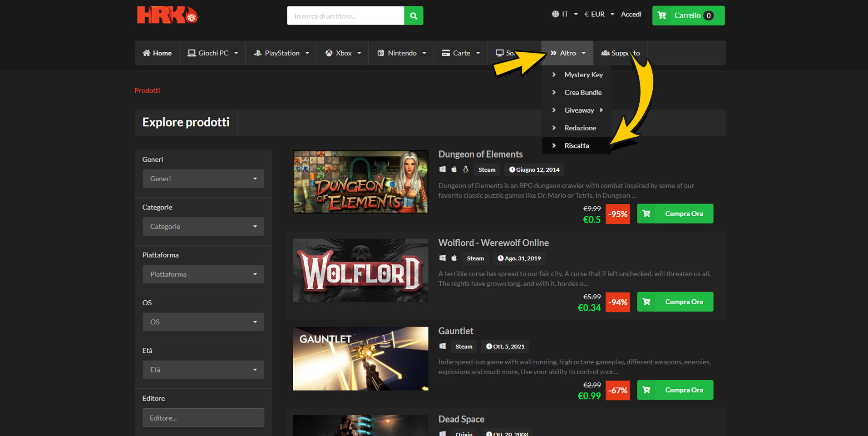Click the Apple icon under Wolflord
868x436 pixels.
454,258
